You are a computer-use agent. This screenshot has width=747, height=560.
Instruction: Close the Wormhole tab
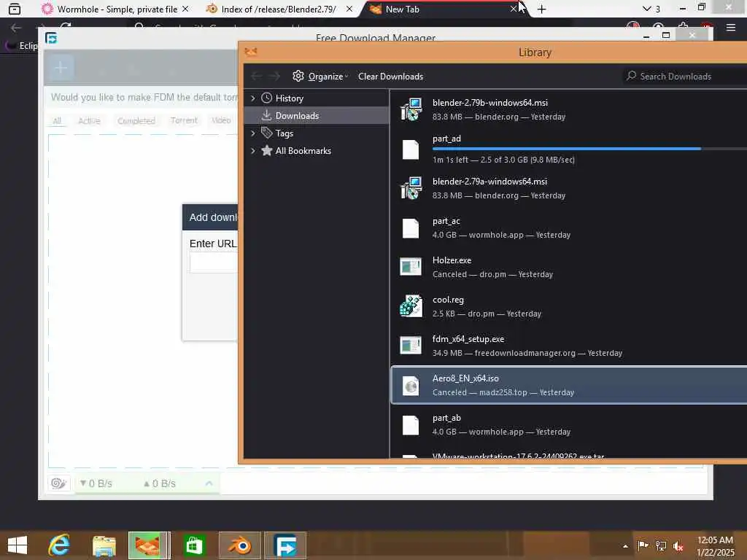(x=185, y=9)
